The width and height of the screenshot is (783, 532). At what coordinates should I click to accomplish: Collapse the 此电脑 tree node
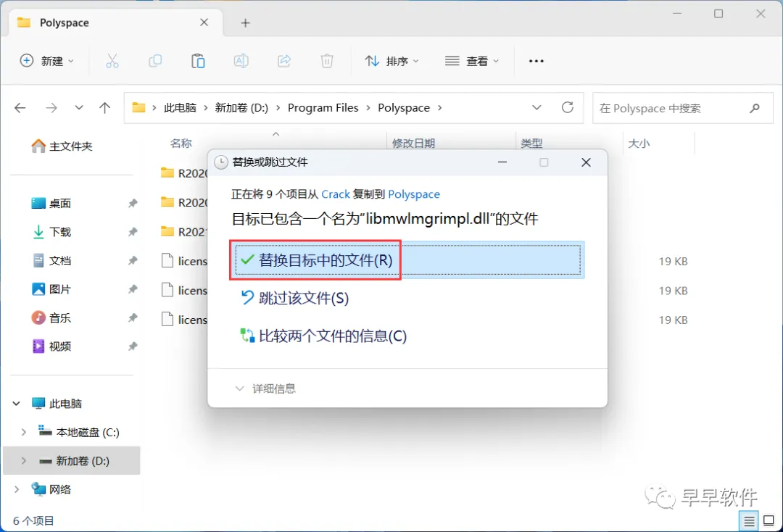click(17, 403)
